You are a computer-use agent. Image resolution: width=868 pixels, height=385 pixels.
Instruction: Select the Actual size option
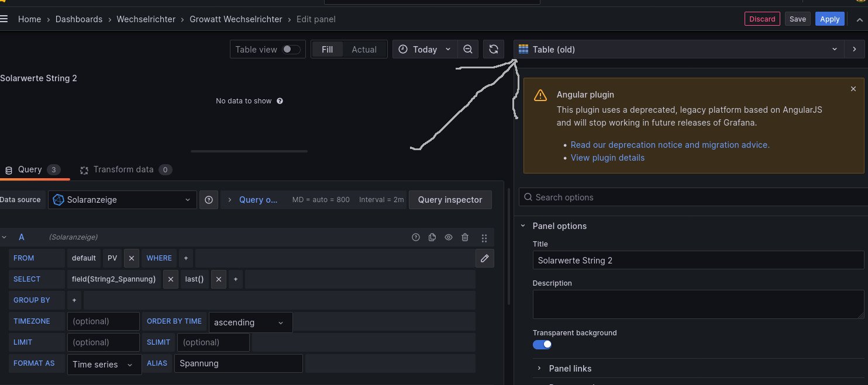point(364,50)
